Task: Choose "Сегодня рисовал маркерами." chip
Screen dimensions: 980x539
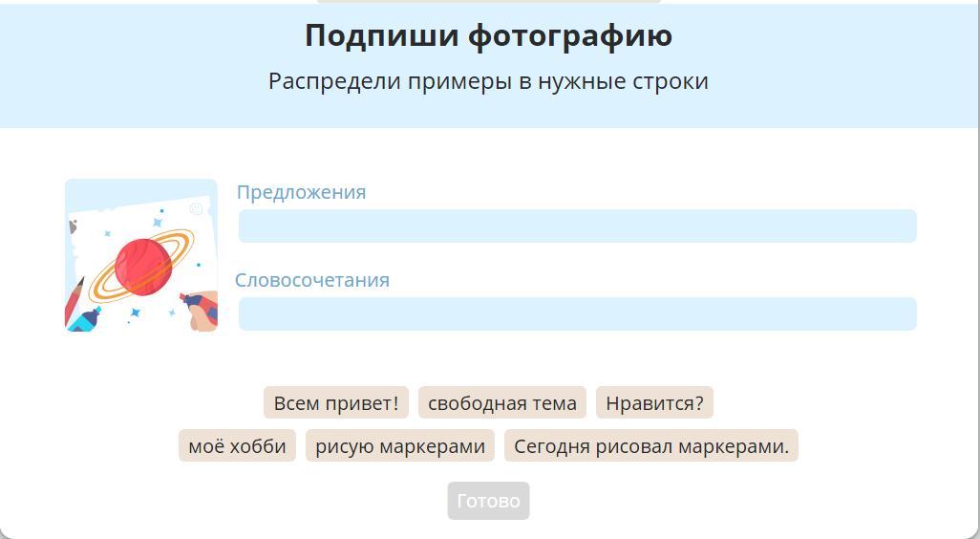Action: [651, 446]
